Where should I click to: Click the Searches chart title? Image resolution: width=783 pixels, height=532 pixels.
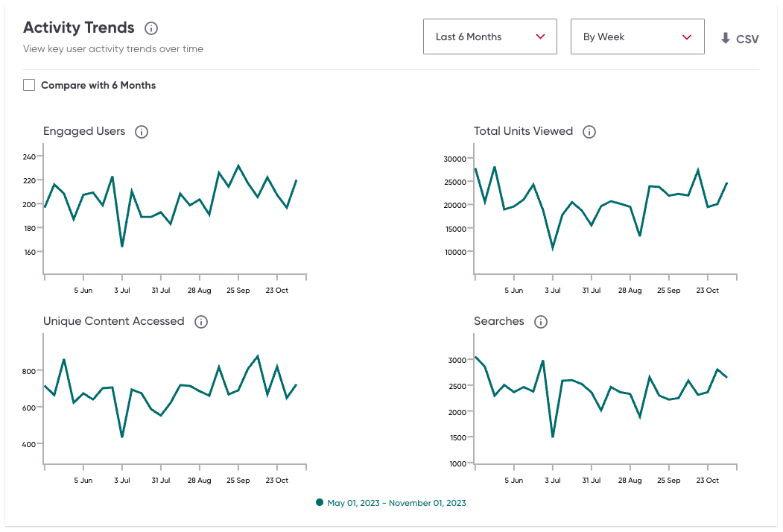(x=499, y=321)
